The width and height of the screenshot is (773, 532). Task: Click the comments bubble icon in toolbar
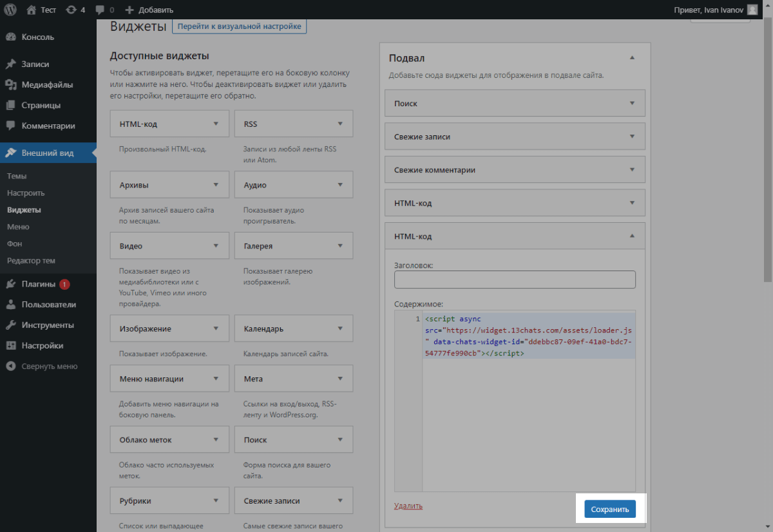(x=100, y=10)
